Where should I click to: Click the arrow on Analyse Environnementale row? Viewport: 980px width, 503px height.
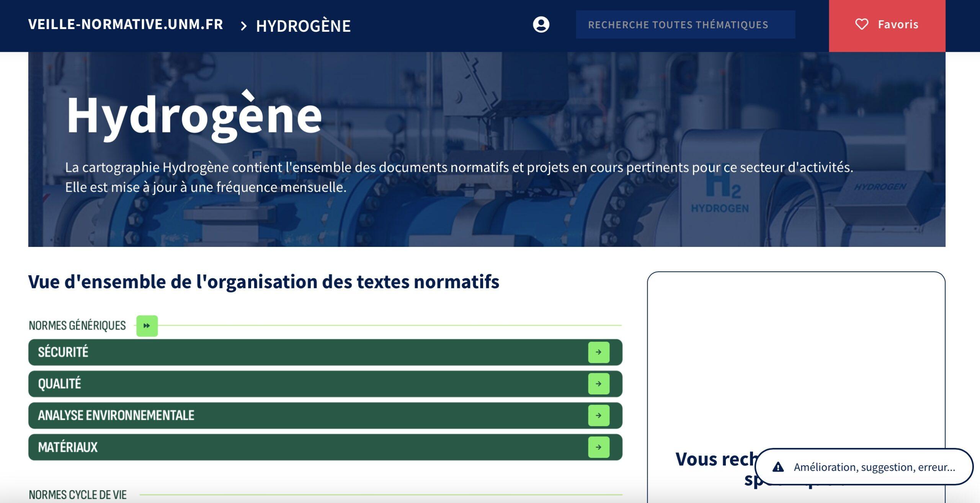(x=598, y=415)
